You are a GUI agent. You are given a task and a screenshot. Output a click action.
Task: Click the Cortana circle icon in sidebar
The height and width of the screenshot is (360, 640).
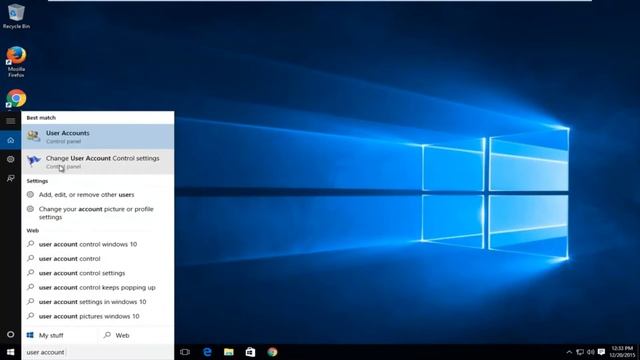[x=11, y=334]
